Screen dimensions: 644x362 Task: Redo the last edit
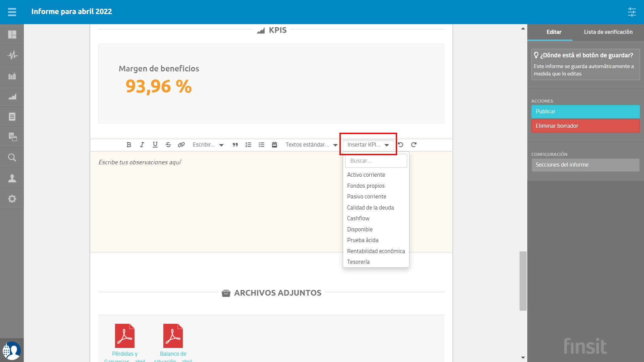[x=414, y=145]
